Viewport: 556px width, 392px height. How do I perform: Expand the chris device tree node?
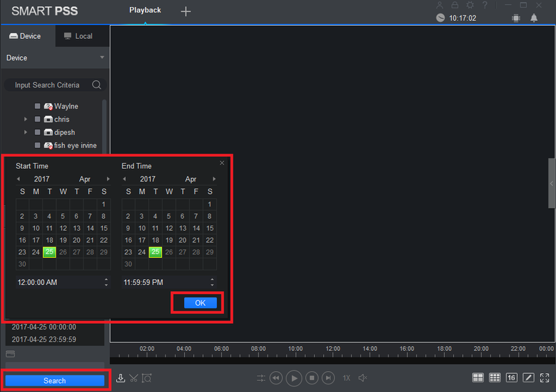point(26,119)
